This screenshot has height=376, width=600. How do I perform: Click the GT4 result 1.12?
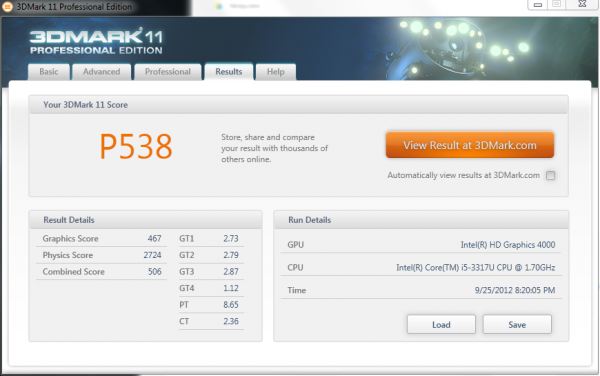pos(231,288)
